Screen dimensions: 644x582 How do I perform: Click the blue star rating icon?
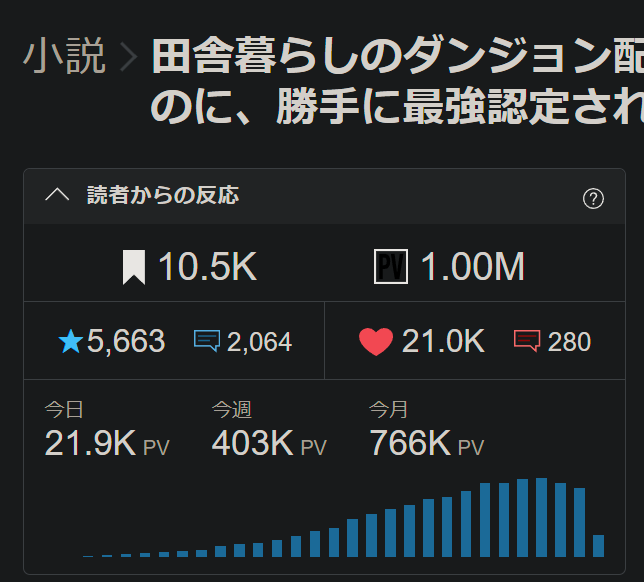coord(70,342)
